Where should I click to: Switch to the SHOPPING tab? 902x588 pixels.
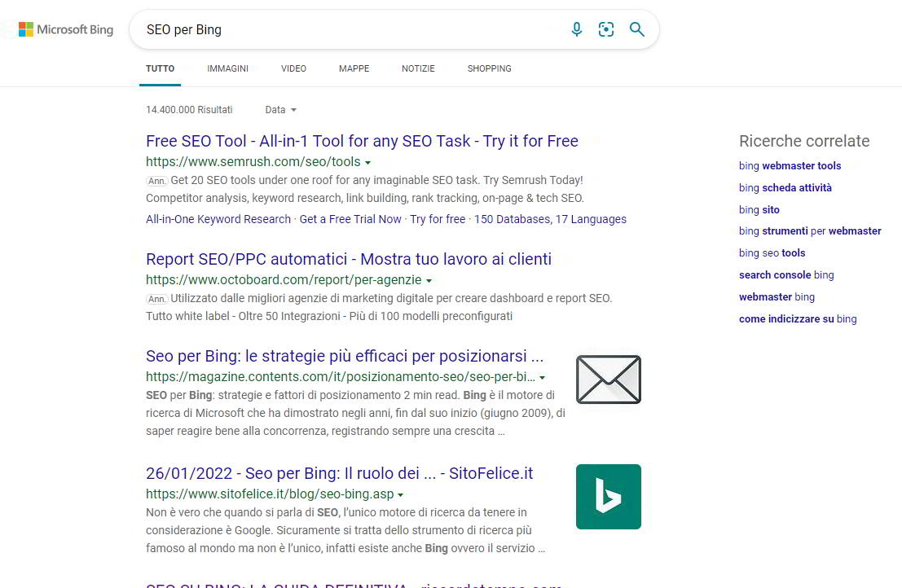click(489, 68)
